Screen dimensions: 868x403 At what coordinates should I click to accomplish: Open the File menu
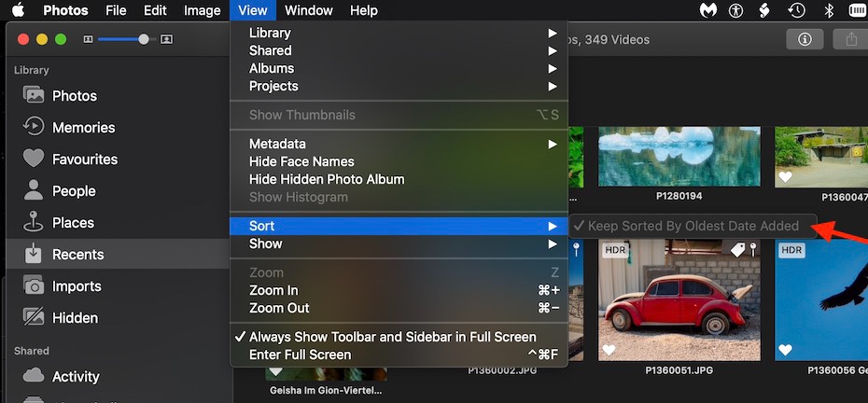point(117,10)
